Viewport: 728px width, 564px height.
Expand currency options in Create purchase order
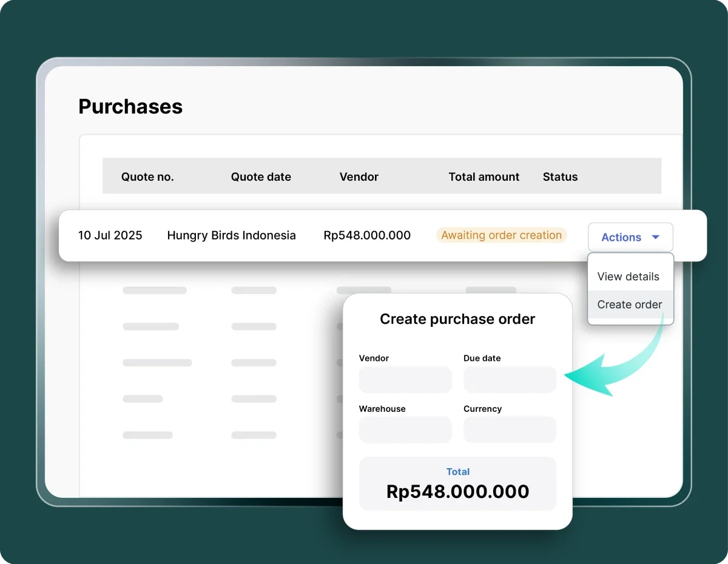coord(510,430)
